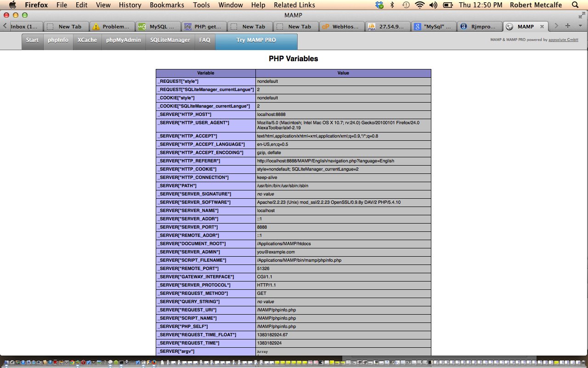Click the 51326 remote port value
This screenshot has height=368, width=588.
[x=343, y=269]
